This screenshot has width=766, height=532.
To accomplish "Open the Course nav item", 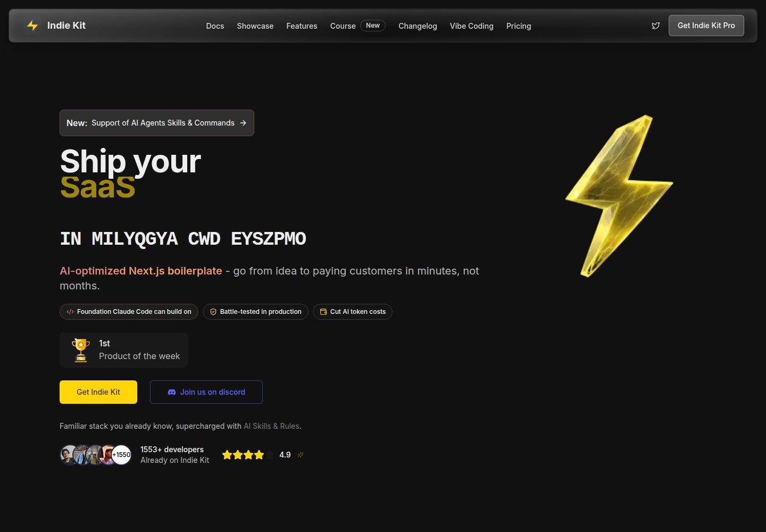I will coord(343,26).
